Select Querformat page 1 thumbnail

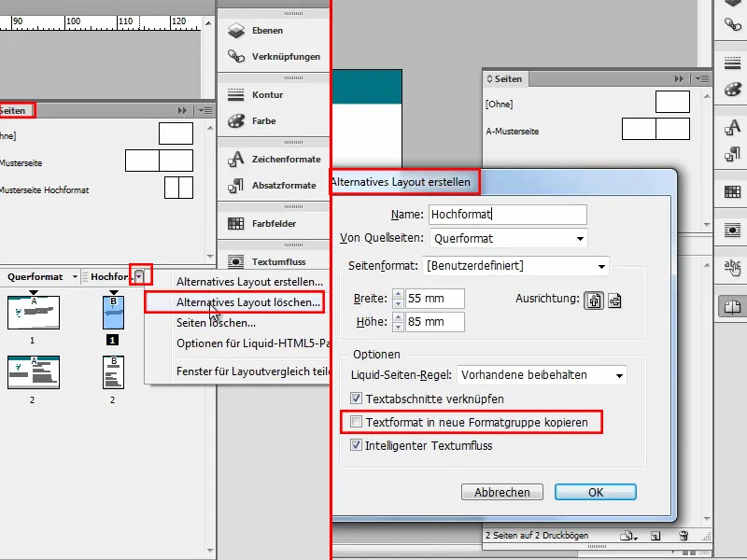point(34,313)
